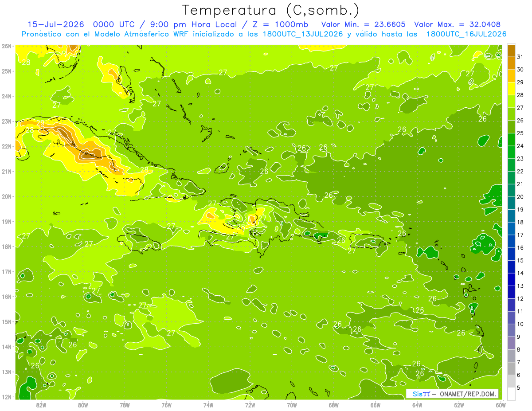This screenshot has width=532, height=411.
Task: Click the '5' label in the color legend
Action: tap(519, 388)
